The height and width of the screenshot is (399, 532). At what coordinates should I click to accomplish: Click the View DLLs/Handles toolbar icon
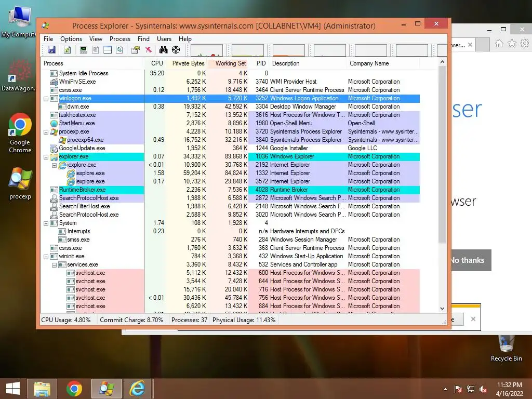119,50
